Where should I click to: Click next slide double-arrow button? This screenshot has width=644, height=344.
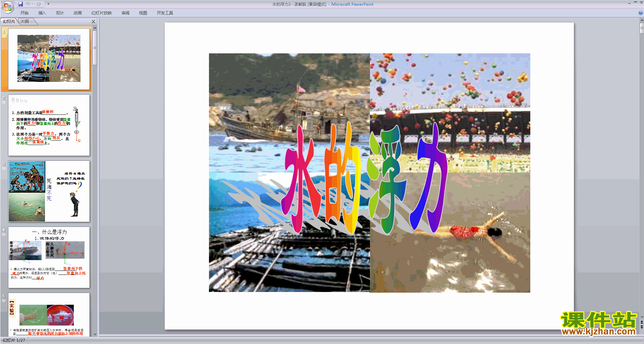point(642,327)
